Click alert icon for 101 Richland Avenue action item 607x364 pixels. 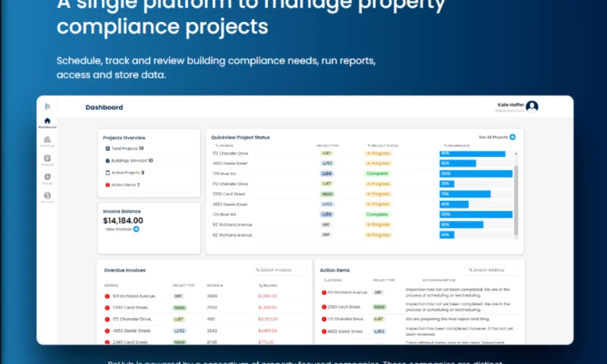324,293
